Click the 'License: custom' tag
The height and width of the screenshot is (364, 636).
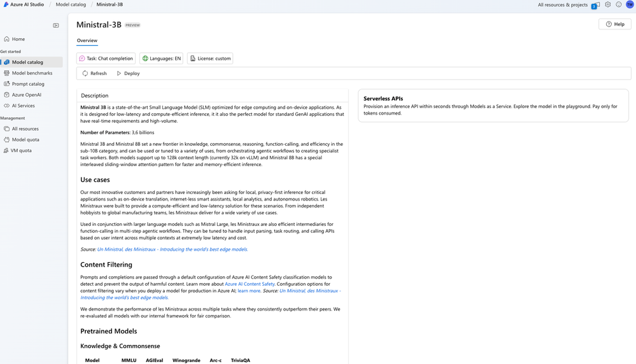tap(210, 59)
